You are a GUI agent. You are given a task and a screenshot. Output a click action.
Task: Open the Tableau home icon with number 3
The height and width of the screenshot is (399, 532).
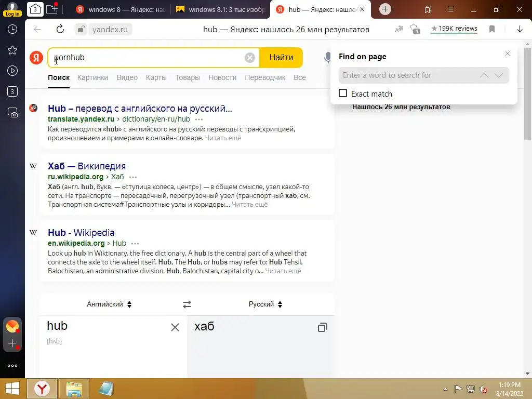coord(35,9)
